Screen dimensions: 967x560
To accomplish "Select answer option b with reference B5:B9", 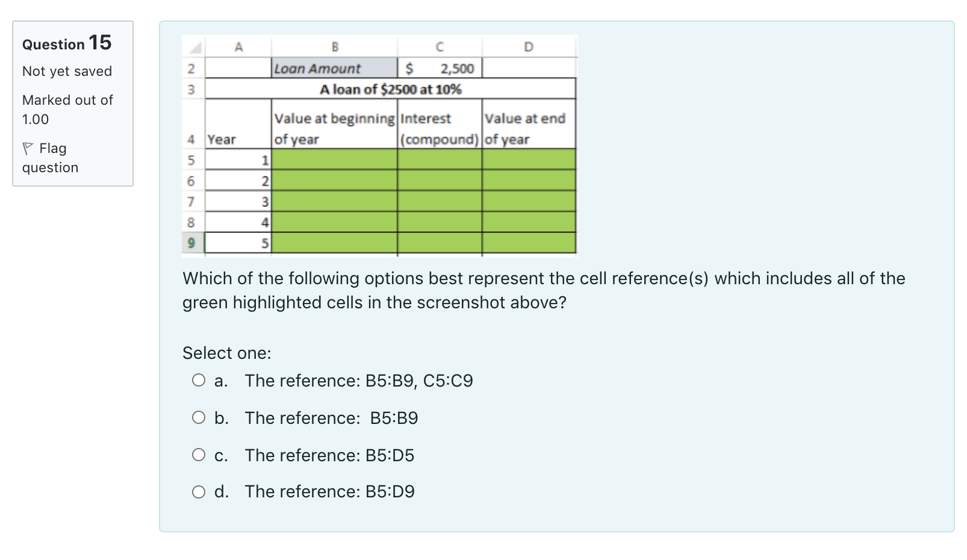I will [x=199, y=418].
